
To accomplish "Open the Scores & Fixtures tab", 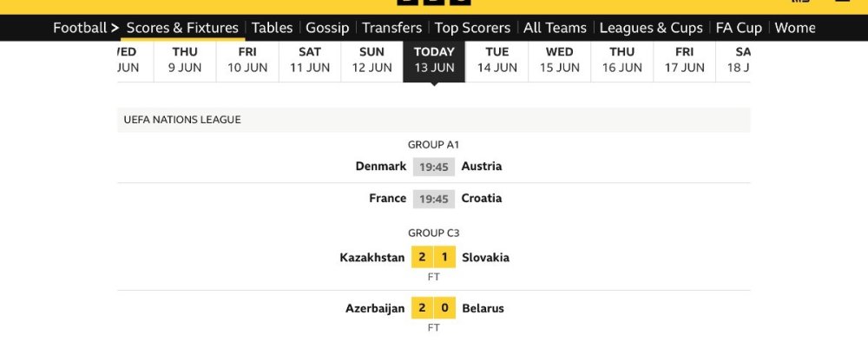I will coord(182,28).
